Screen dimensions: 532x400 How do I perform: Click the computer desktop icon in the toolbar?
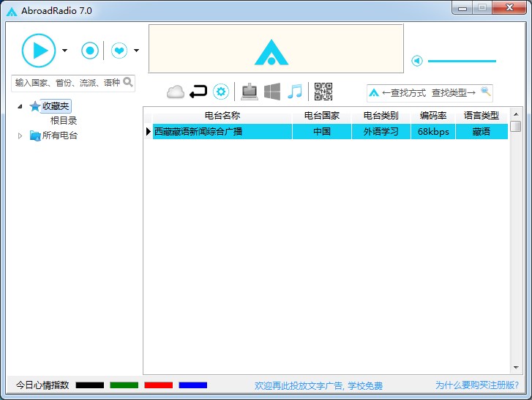(x=250, y=92)
